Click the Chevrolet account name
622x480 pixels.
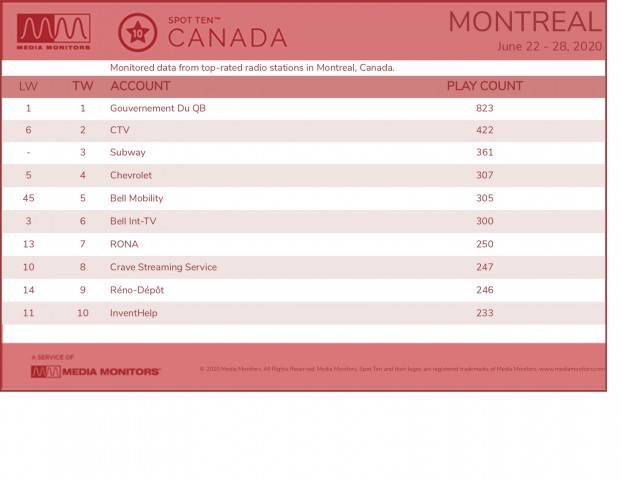[x=131, y=175]
